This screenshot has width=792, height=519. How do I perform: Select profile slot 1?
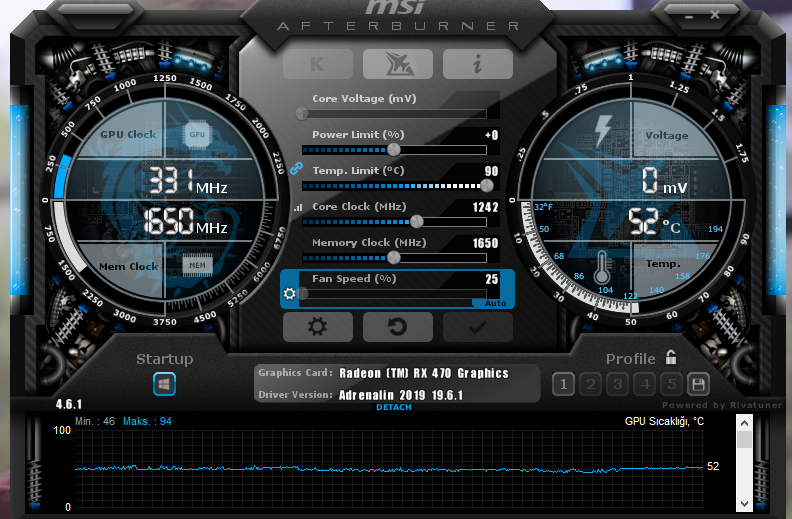[563, 384]
